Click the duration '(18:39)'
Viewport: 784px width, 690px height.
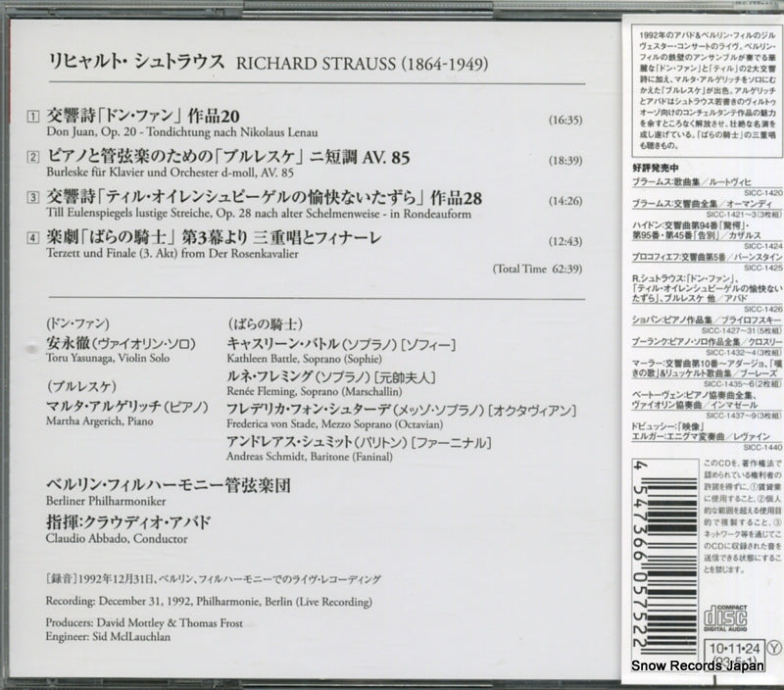click(x=565, y=161)
